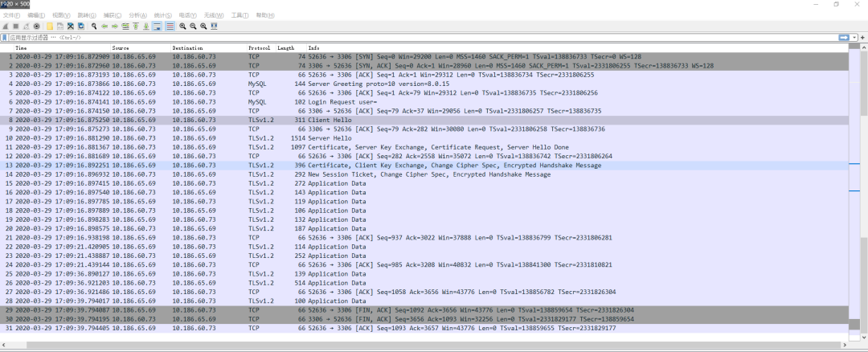Screen dimensions: 868x352
Task: Open the 分析(A) menu
Action: point(138,15)
